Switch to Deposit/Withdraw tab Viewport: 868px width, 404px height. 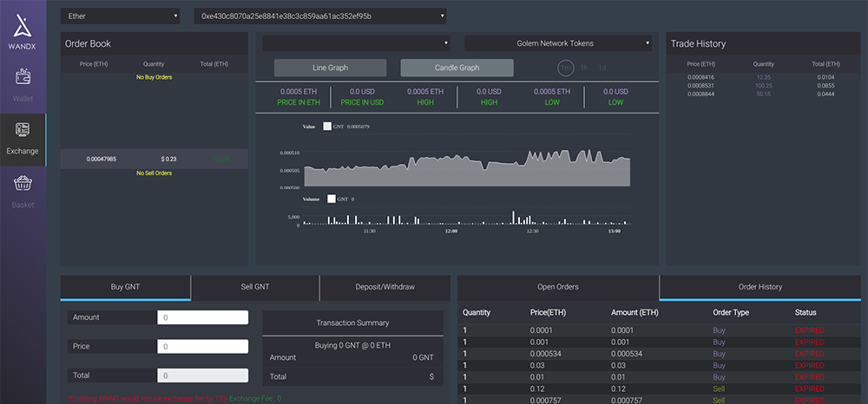385,287
